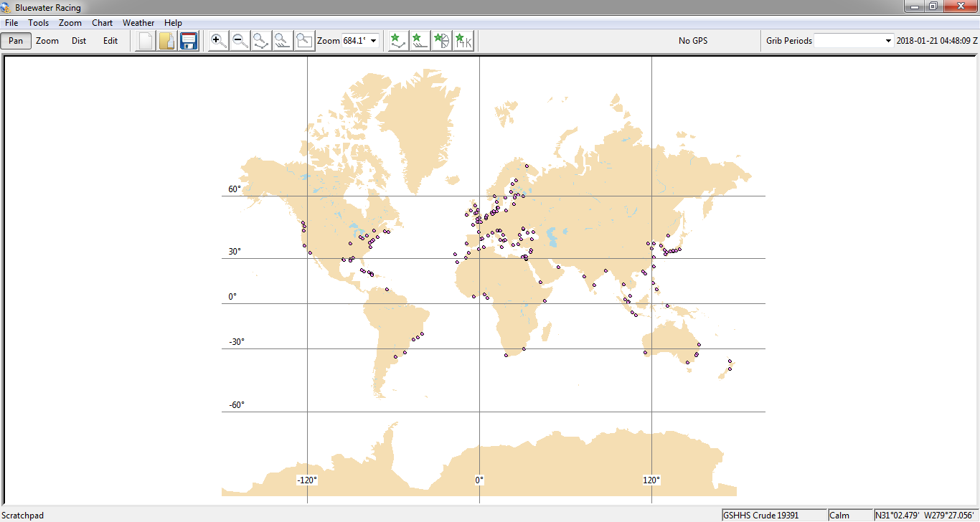Click the -120° longitude label

coord(307,480)
